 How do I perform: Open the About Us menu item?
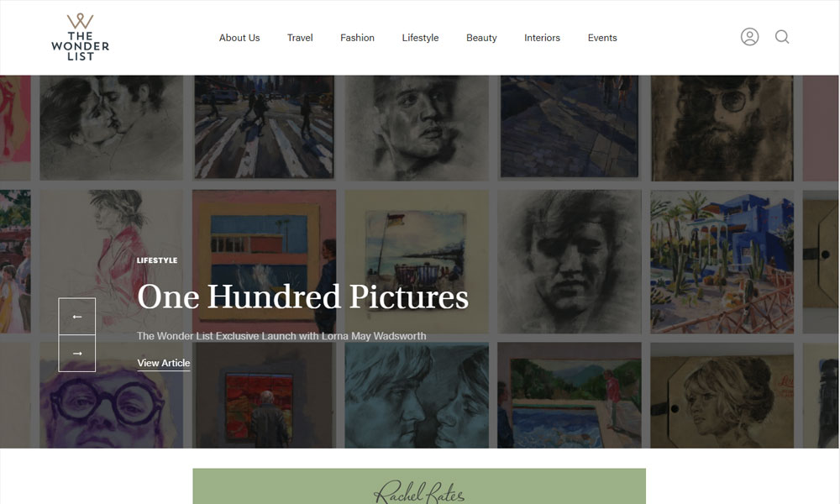(239, 38)
